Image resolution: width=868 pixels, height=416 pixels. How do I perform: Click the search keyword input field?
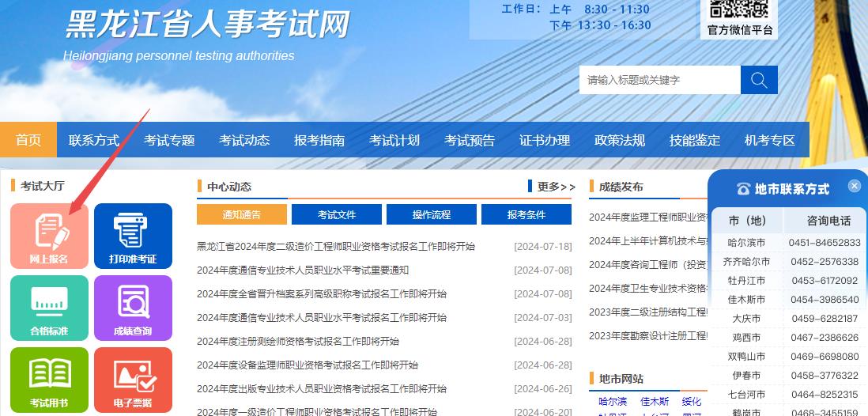(x=659, y=80)
